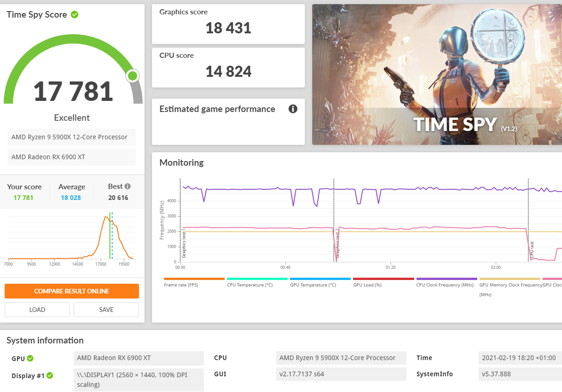Click Your score value 17 781 in green
Viewport: 562px width, 392px height.
click(24, 198)
